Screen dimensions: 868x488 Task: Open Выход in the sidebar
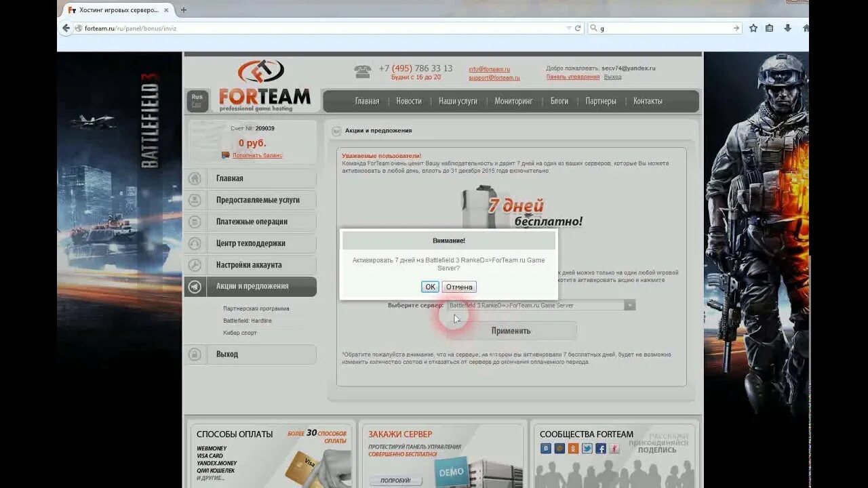[x=250, y=354]
